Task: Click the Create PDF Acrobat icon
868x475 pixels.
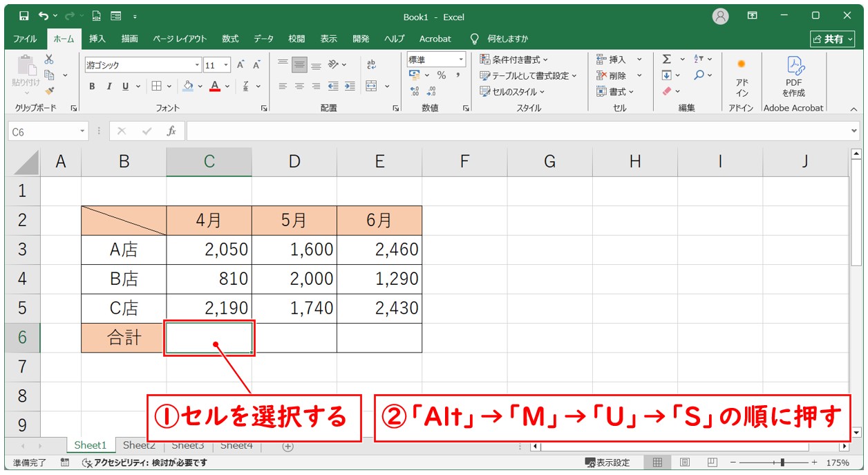Action: [793, 76]
